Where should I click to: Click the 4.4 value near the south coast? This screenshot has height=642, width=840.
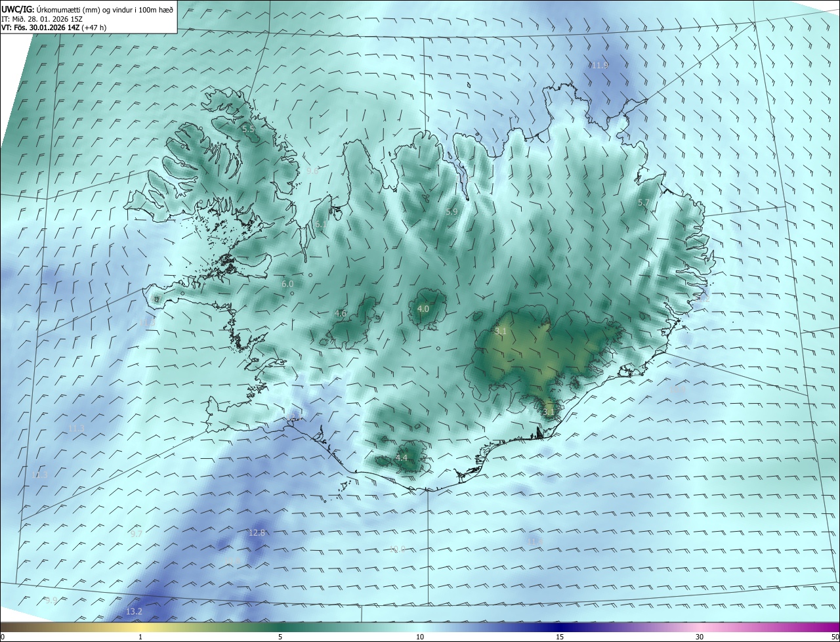point(402,458)
